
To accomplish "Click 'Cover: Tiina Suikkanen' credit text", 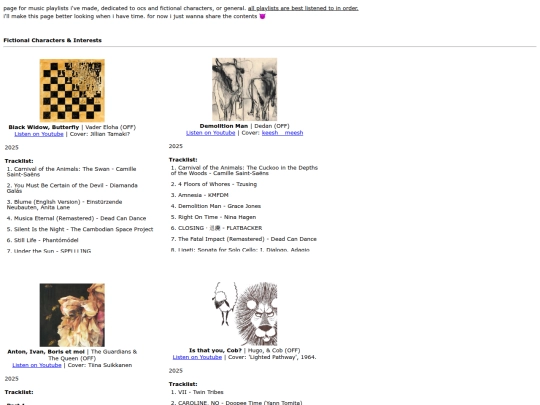I will 100,365.
